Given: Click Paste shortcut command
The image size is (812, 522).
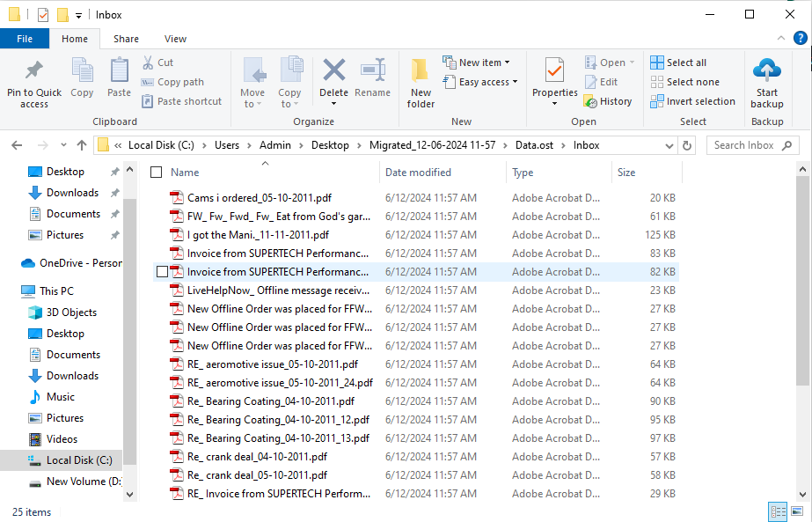Looking at the screenshot, I should tap(182, 101).
